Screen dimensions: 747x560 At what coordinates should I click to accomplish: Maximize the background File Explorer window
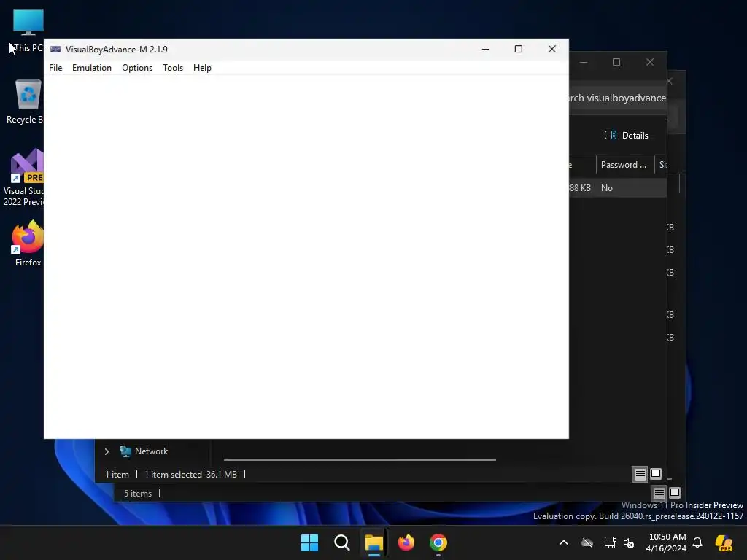coord(616,63)
